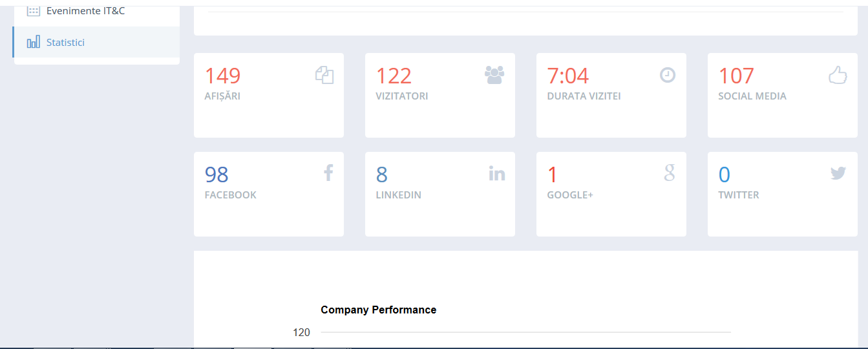This screenshot has height=349, width=868.
Task: Open Evenimente IT&C in the sidebar
Action: (85, 11)
